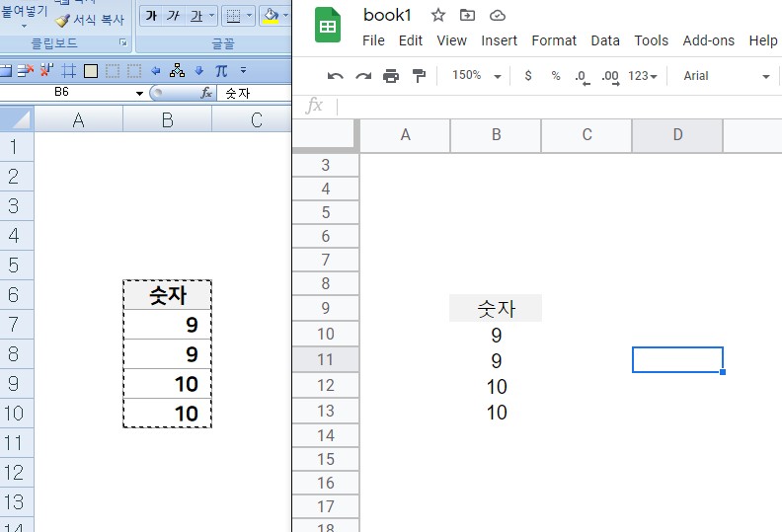Viewport: 782px width, 532px height.
Task: Open Tools menu in Google Sheets
Action: [x=652, y=40]
